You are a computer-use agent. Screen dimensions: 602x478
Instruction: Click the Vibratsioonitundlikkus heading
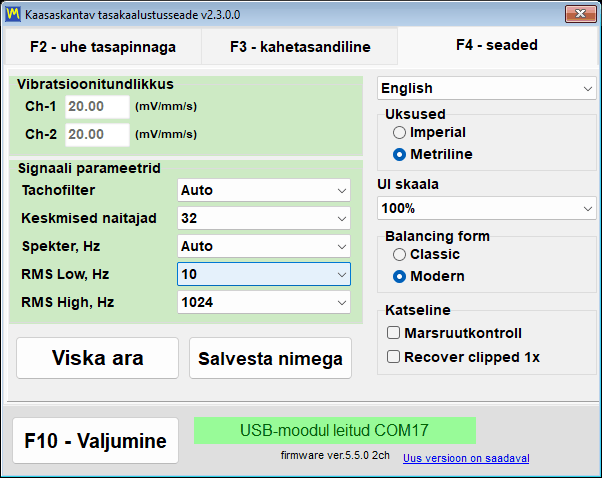95,84
